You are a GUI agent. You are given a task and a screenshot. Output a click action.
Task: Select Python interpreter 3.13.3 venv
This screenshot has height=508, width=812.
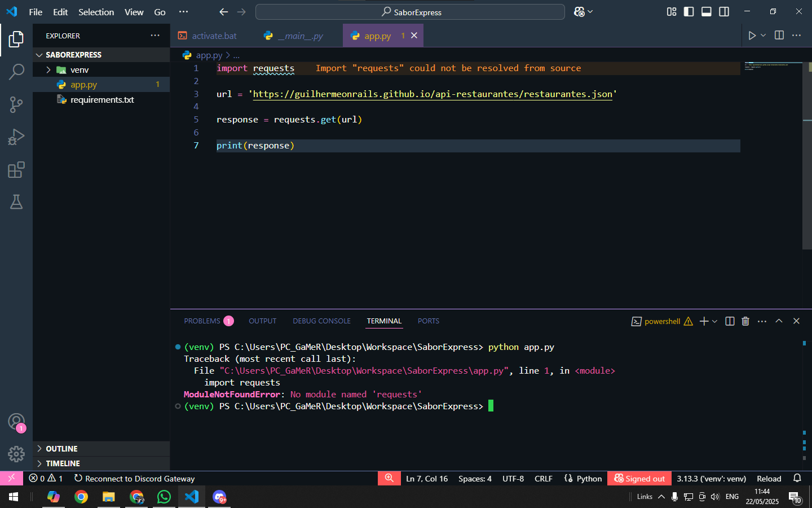(711, 478)
